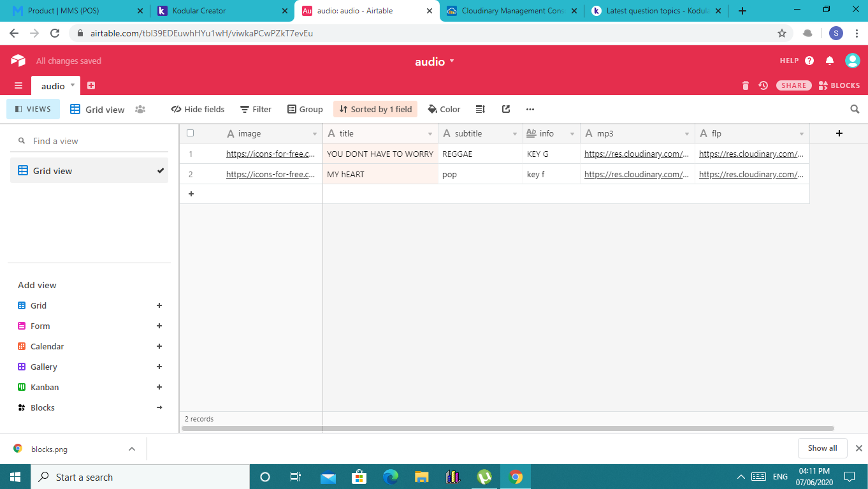Image resolution: width=868 pixels, height=489 pixels.
Task: Open Sorted by 1 field menu
Action: [375, 109]
